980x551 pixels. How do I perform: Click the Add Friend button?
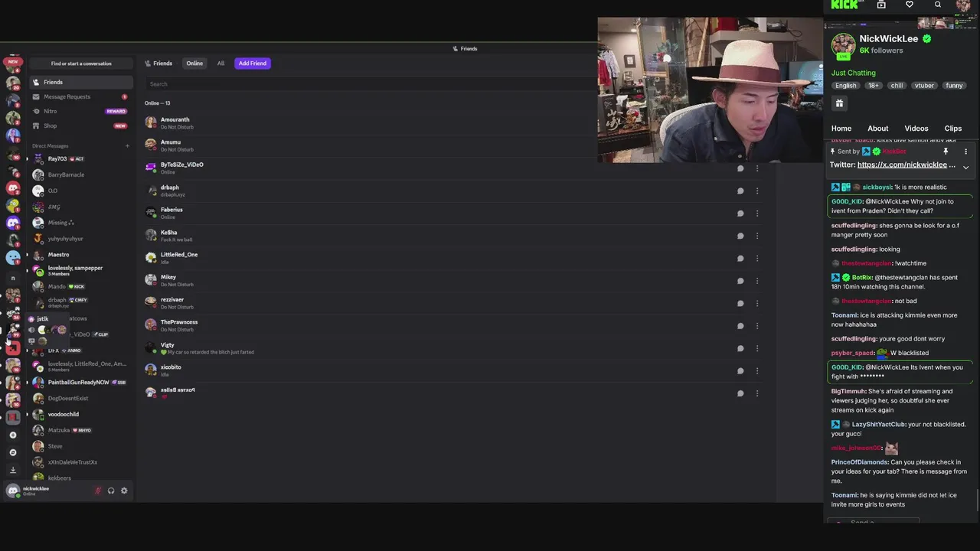tap(252, 64)
